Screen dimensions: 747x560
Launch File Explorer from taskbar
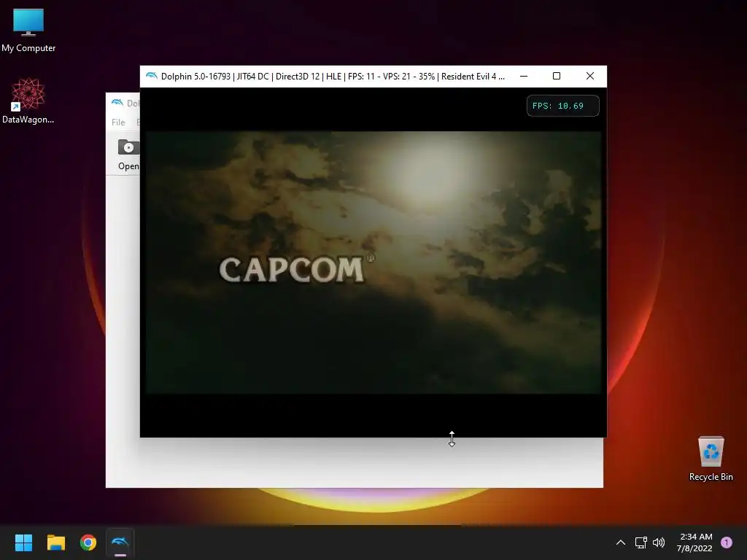pyautogui.click(x=55, y=542)
